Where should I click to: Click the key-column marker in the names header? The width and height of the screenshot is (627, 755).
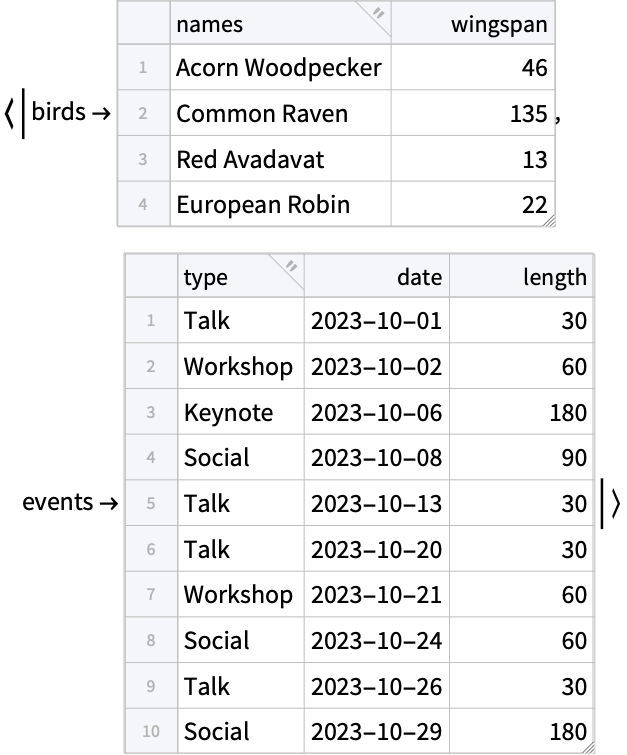(x=379, y=13)
